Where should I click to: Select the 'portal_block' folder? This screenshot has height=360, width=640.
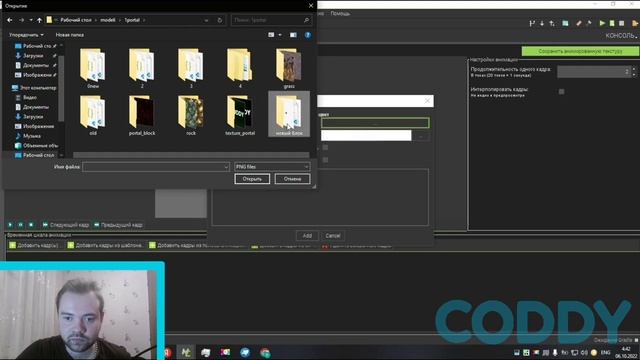coord(142,115)
